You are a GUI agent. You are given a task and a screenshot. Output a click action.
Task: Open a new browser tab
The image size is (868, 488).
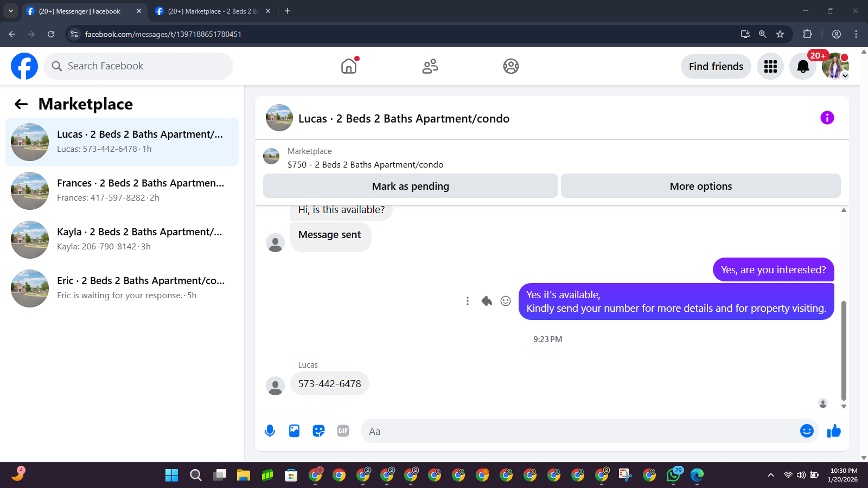288,11
